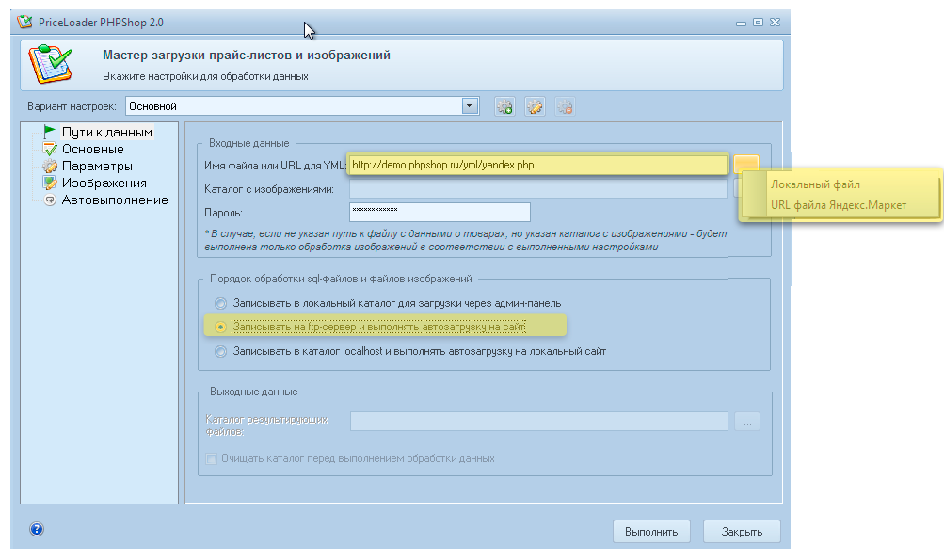This screenshot has width=944, height=560.
Task: Click the Основной settings variant combo box
Action: (302, 106)
